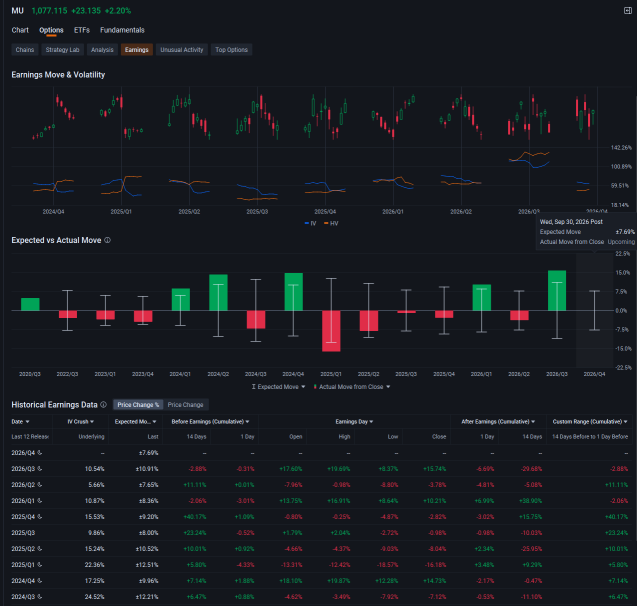The width and height of the screenshot is (637, 606).
Task: Toggle the HV series in chart legend
Action: (331, 223)
